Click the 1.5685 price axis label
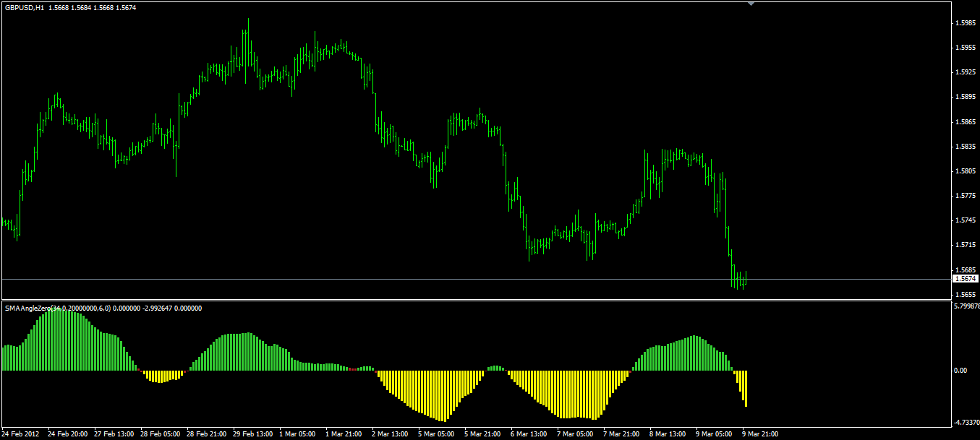 point(965,270)
